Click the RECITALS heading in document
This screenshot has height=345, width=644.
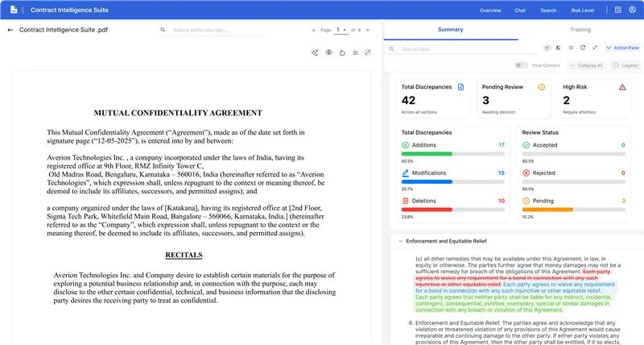pyautogui.click(x=184, y=255)
